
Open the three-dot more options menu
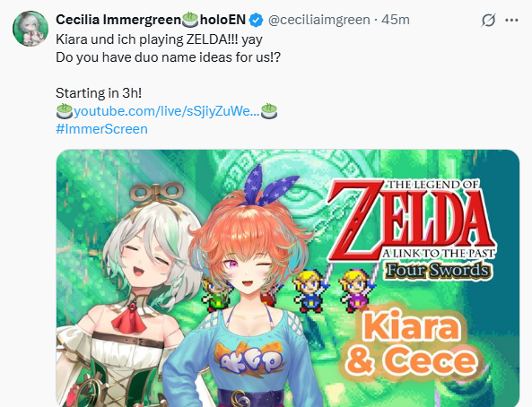(511, 20)
